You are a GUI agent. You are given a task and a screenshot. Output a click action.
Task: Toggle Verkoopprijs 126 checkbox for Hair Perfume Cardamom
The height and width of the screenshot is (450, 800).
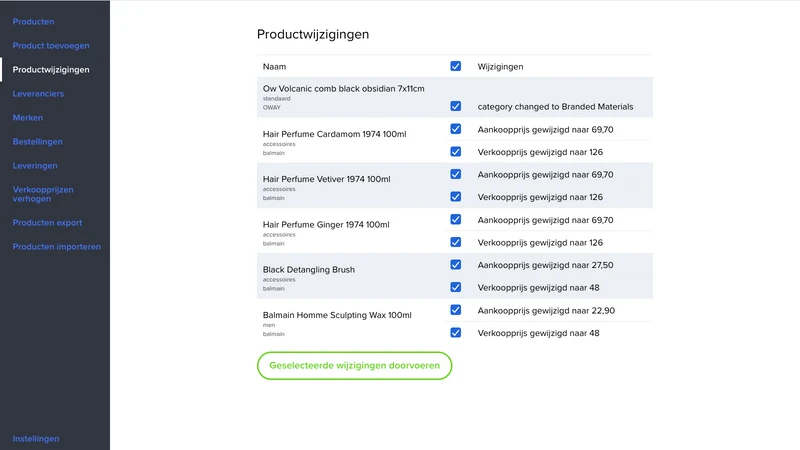(456, 152)
